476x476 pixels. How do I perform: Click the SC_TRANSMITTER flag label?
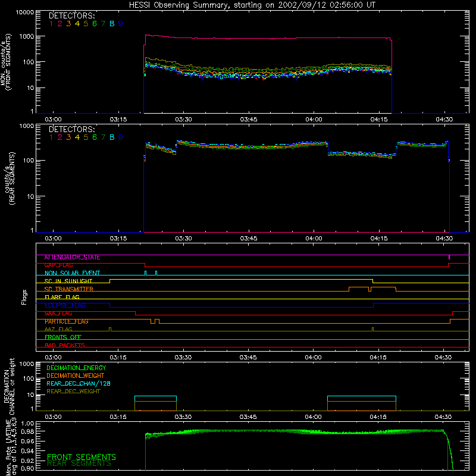pyautogui.click(x=69, y=289)
